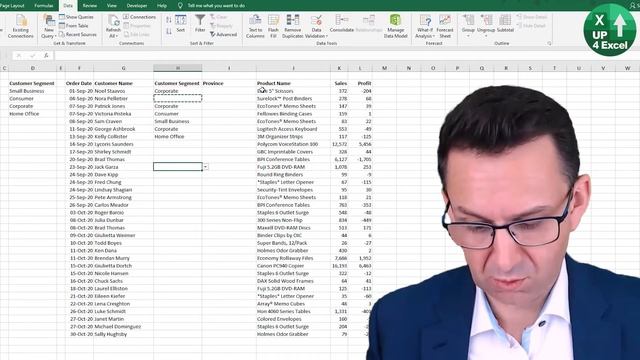Open Recent Sources
Viewport: 640px width, 360px height.
78,35
